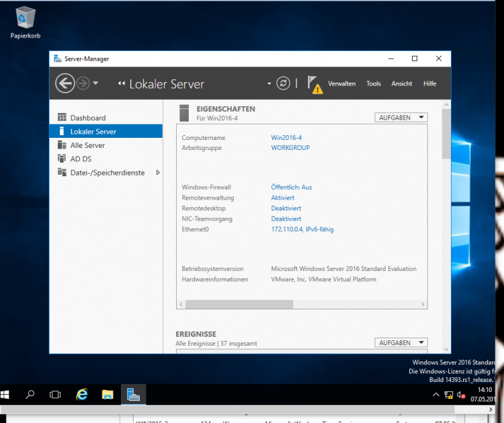The image size is (504, 423).
Task: Open Task View on the taskbar
Action: (x=56, y=395)
